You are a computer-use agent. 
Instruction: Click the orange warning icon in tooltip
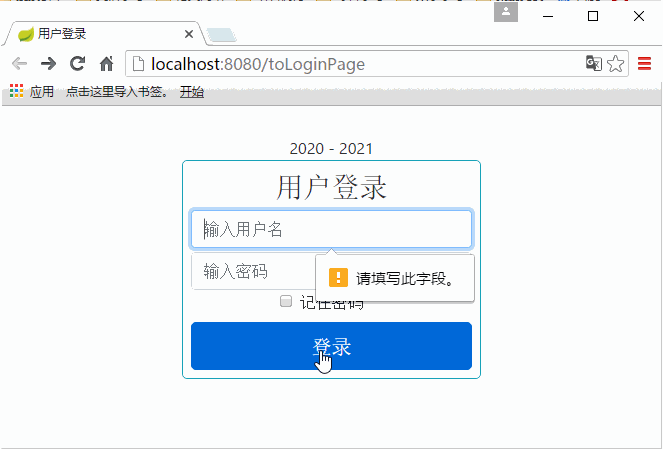coord(338,278)
